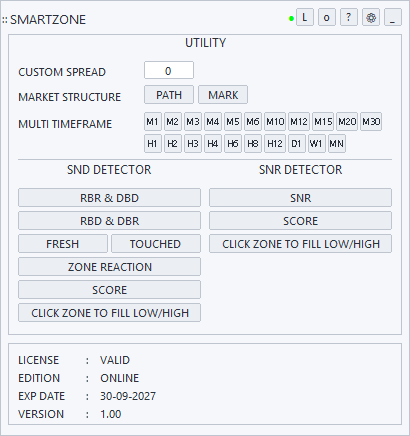
Task: Toggle the PATH market structure button
Action: (x=169, y=95)
